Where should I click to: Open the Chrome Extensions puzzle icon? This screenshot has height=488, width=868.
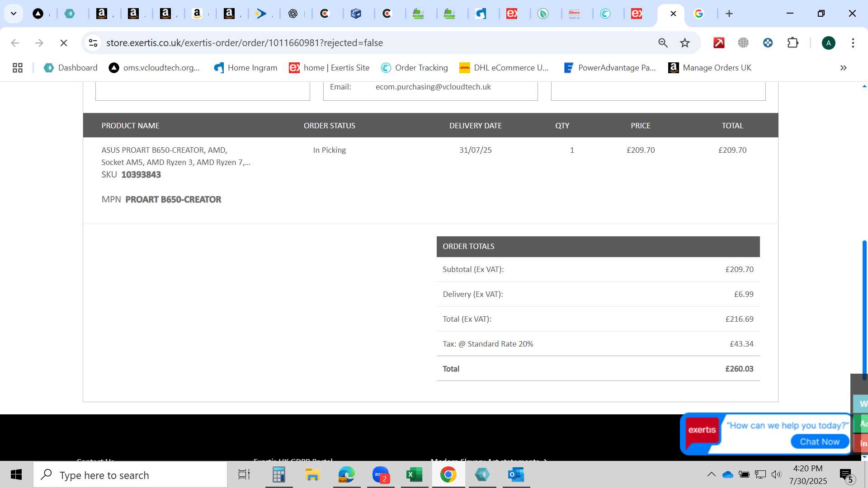click(x=793, y=43)
